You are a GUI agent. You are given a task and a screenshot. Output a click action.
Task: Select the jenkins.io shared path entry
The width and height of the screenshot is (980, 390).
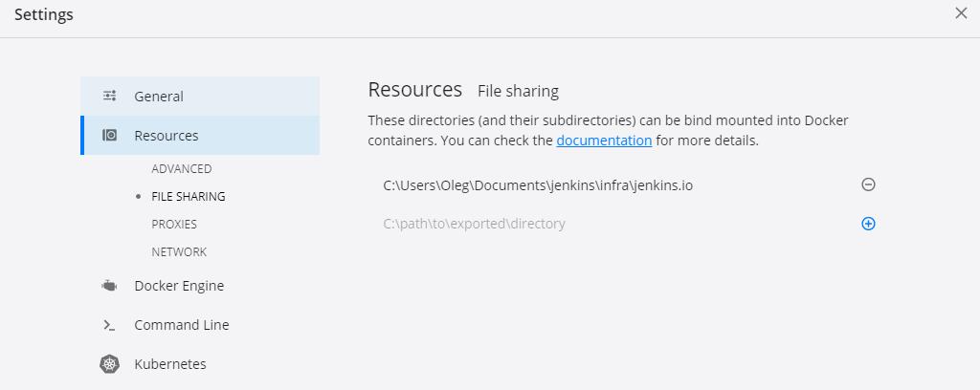pos(538,184)
